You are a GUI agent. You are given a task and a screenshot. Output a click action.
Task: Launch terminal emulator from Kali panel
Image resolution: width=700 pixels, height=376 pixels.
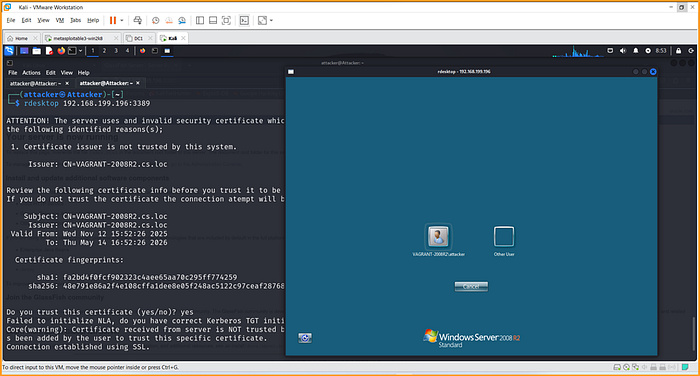click(72, 51)
